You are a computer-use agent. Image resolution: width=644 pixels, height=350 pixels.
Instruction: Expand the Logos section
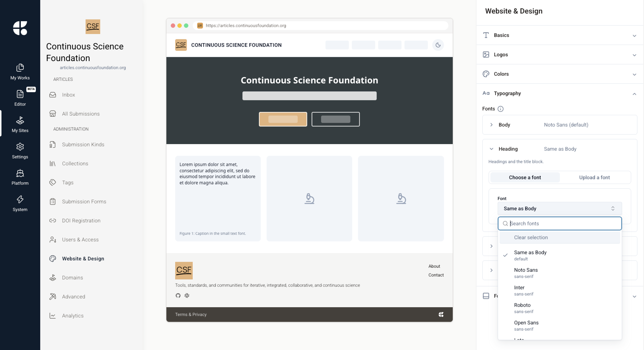click(x=560, y=54)
